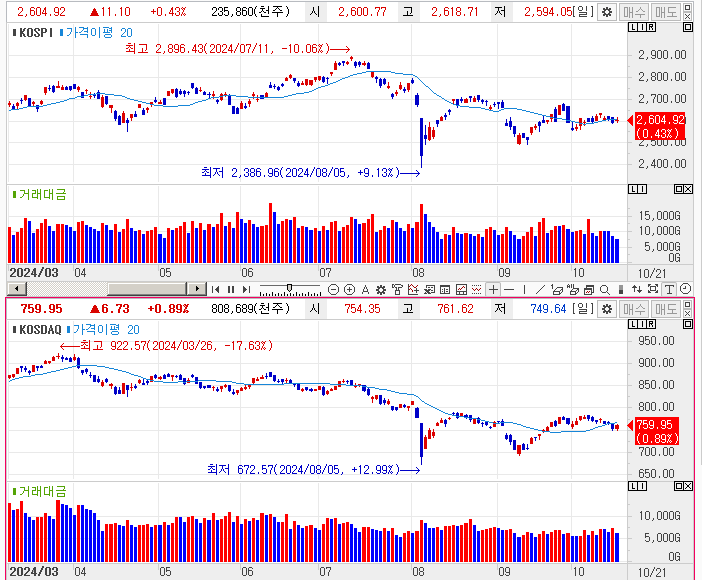Image resolution: width=702 pixels, height=580 pixels.
Task: Toggle the L button on KOSPI 거래대금 pane
Action: pos(633,189)
